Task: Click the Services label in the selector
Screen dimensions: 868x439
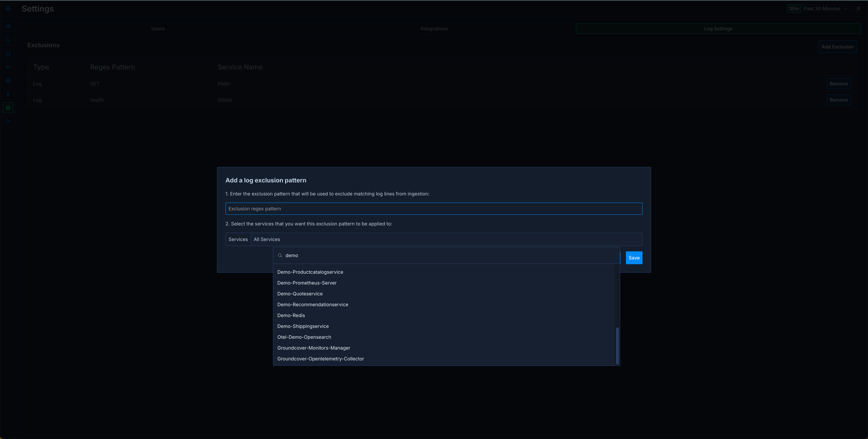Action: click(x=238, y=239)
